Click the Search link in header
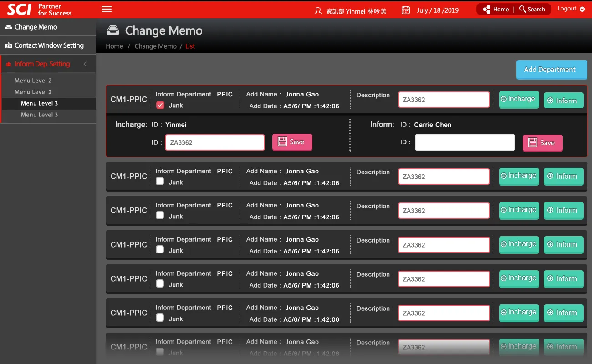The width and height of the screenshot is (592, 364). (536, 10)
